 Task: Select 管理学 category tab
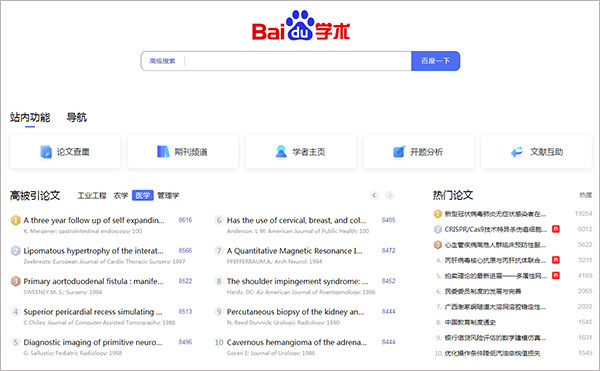pyautogui.click(x=168, y=195)
